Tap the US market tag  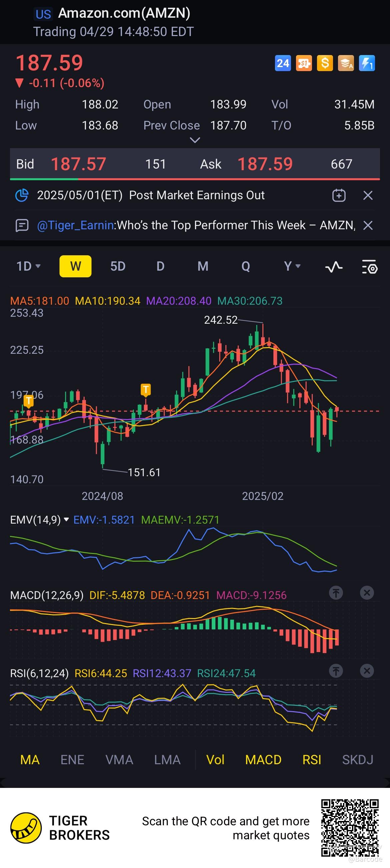coord(43,14)
